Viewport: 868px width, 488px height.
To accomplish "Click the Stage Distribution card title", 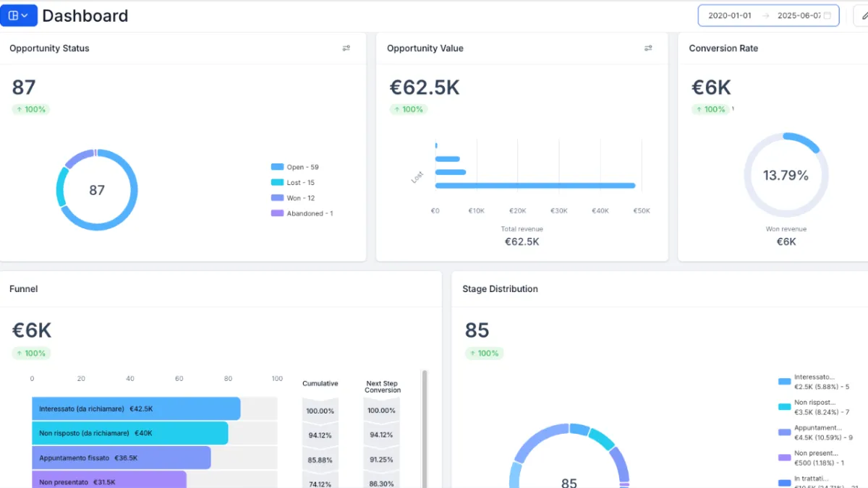I will tap(500, 288).
